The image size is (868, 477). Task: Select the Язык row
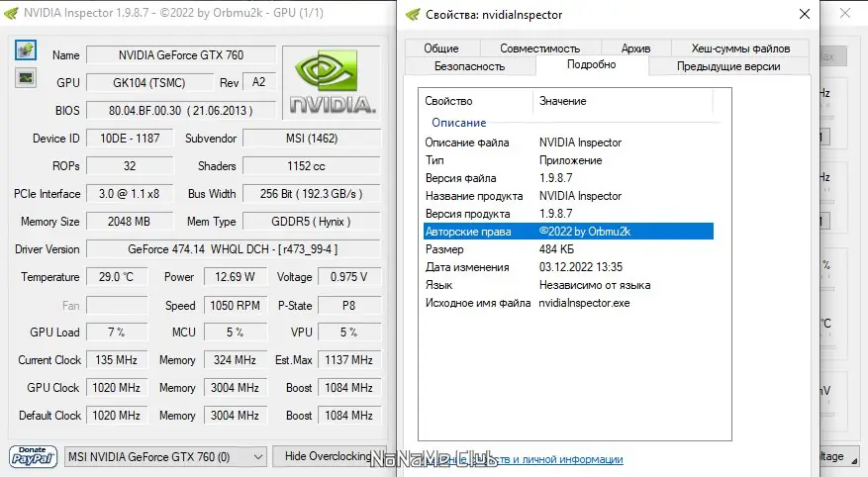pyautogui.click(x=568, y=285)
